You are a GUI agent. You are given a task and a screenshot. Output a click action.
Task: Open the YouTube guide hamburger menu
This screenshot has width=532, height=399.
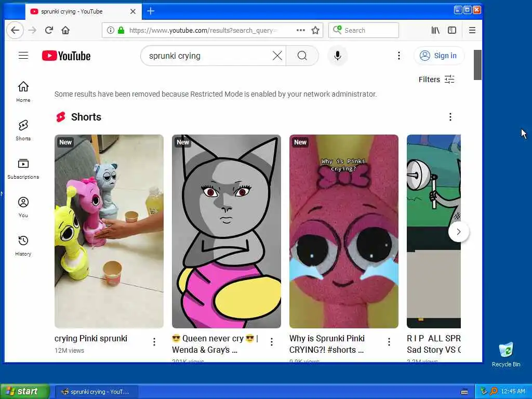click(23, 55)
